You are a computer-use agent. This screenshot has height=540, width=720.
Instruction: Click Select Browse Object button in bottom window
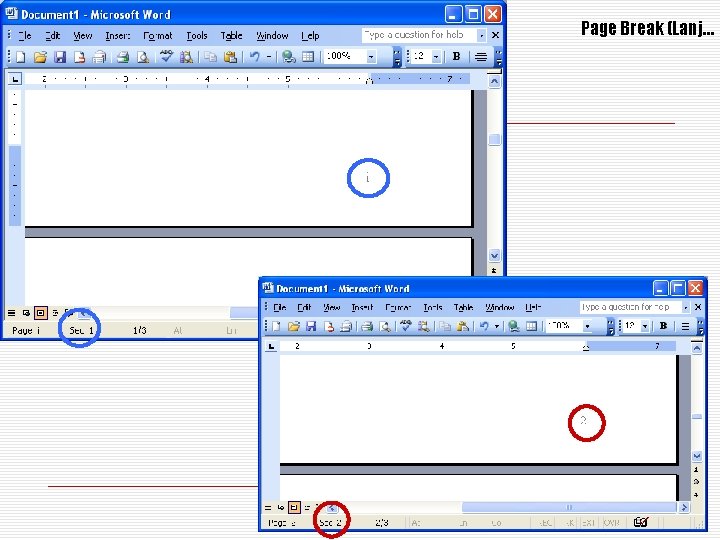pyautogui.click(x=696, y=482)
